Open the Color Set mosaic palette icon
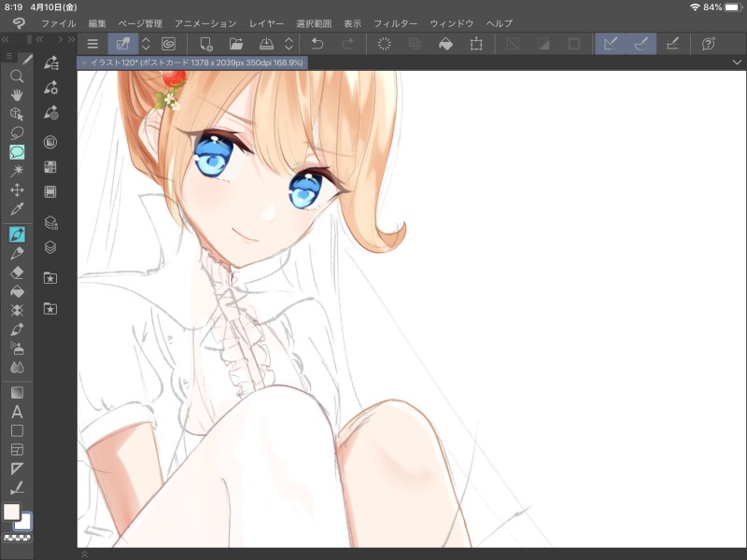The width and height of the screenshot is (747, 560). pyautogui.click(x=50, y=167)
